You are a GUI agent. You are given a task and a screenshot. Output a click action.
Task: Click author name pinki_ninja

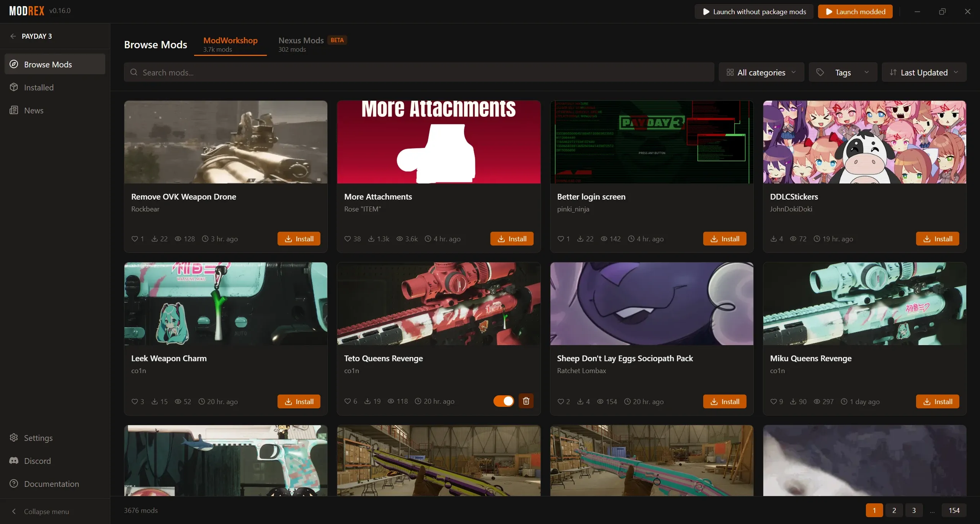tap(573, 209)
